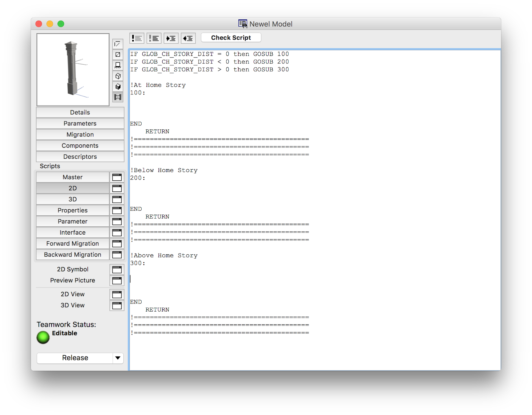The height and width of the screenshot is (415, 532).
Task: Open Interface script in separate window
Action: pos(117,233)
